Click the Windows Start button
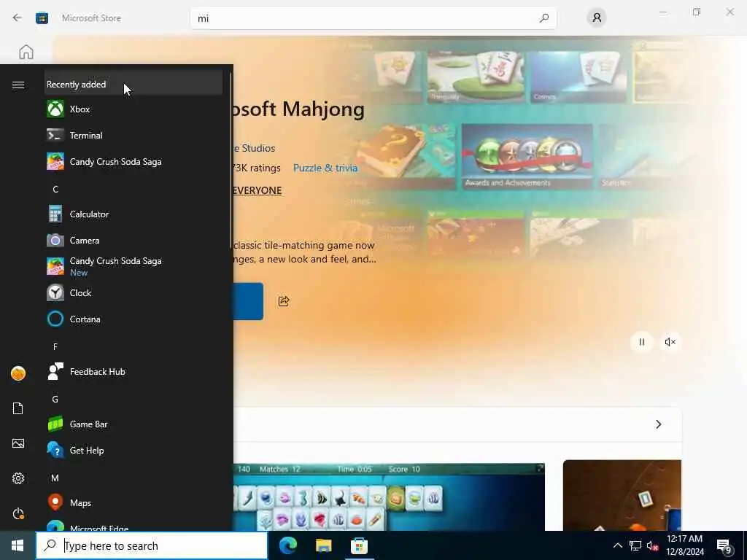The image size is (747, 560). 18,545
